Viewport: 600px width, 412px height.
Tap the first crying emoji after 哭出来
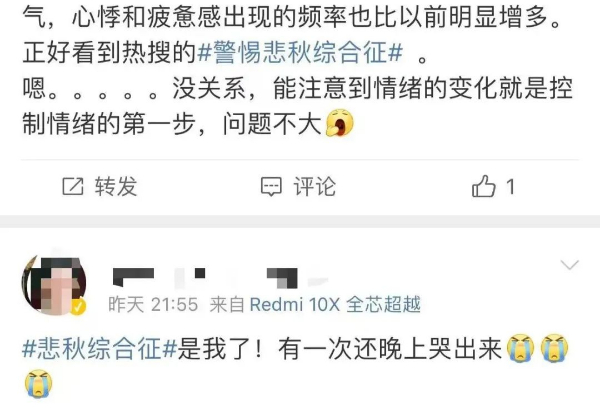coord(520,348)
